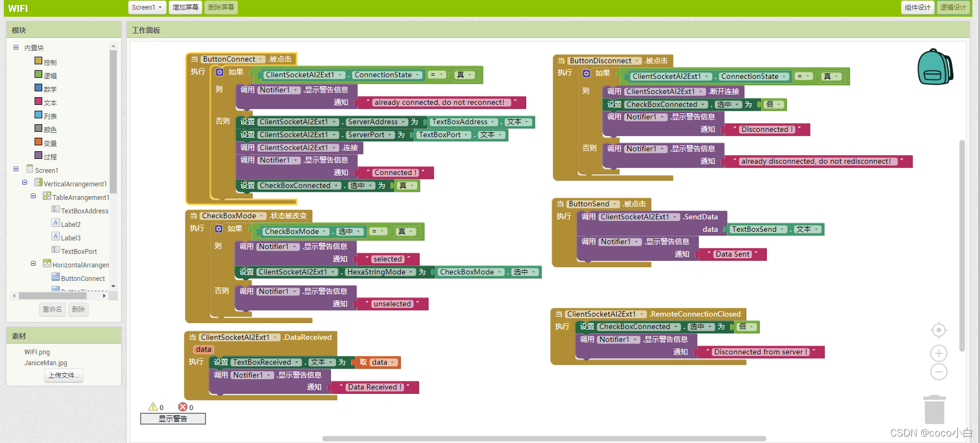Click the TableArrangement1 component icon
980x443 pixels.
[x=47, y=196]
